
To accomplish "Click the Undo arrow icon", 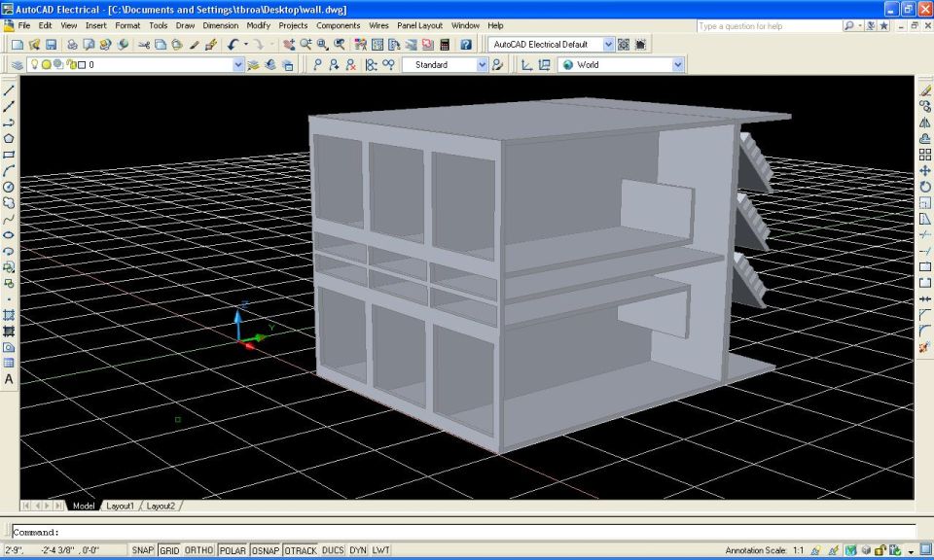I will point(233,45).
